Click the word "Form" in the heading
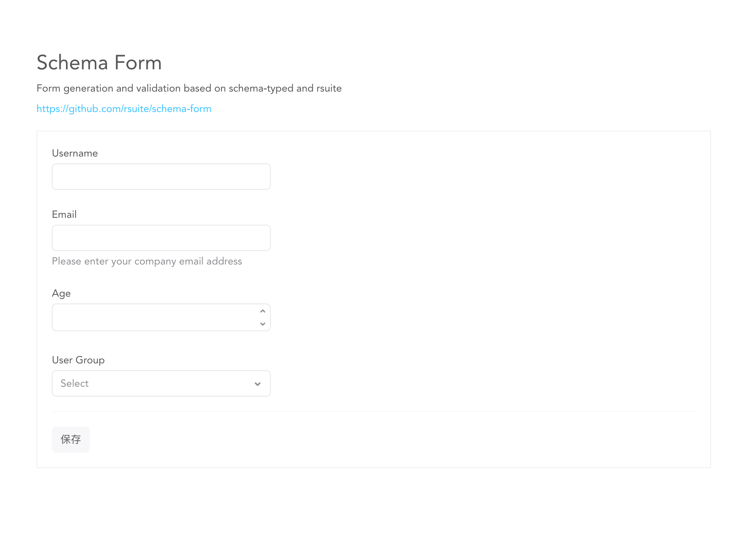Image resolution: width=747 pixels, height=560 pixels. [138, 62]
